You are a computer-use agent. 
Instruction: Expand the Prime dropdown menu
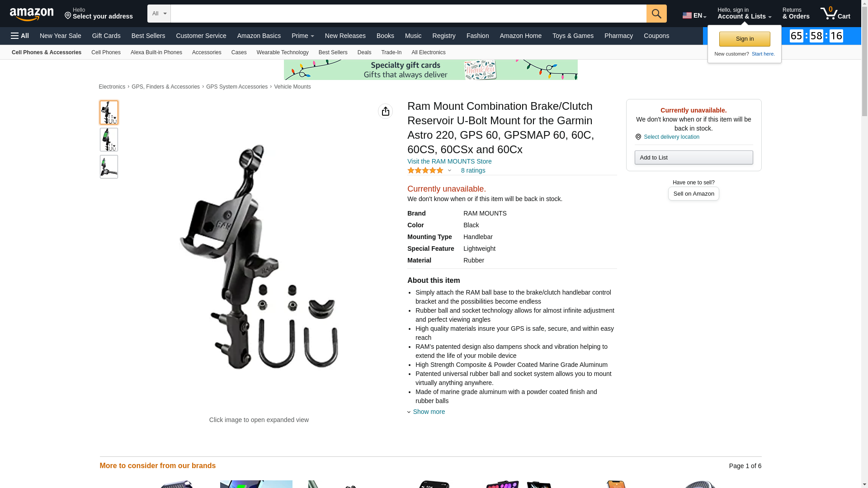(x=302, y=36)
